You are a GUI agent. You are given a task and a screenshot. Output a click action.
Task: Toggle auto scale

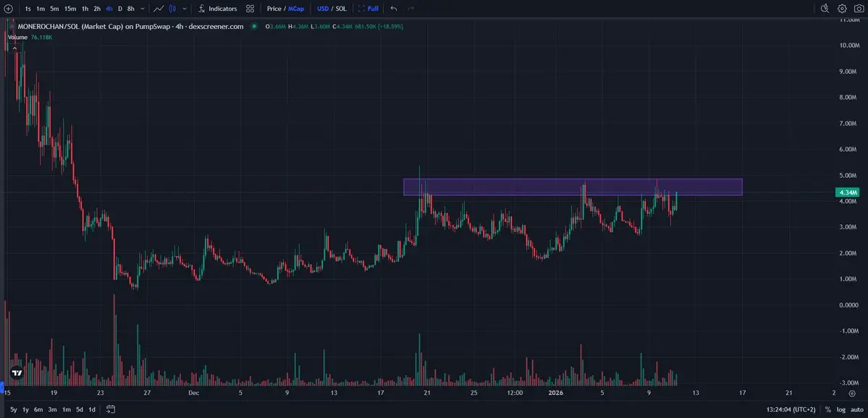pyautogui.click(x=856, y=410)
